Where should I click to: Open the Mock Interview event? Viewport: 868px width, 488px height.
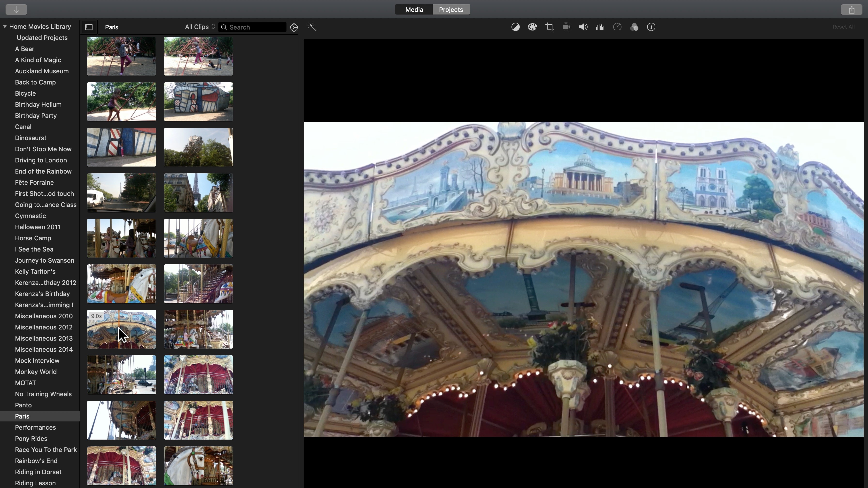click(37, 360)
